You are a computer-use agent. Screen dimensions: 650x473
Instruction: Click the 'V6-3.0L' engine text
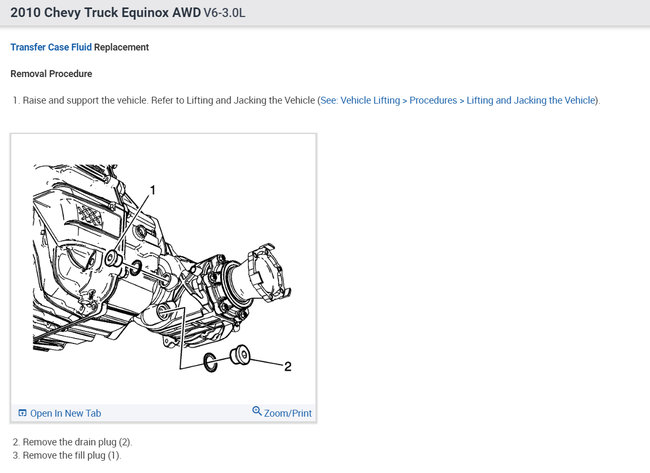[x=224, y=13]
